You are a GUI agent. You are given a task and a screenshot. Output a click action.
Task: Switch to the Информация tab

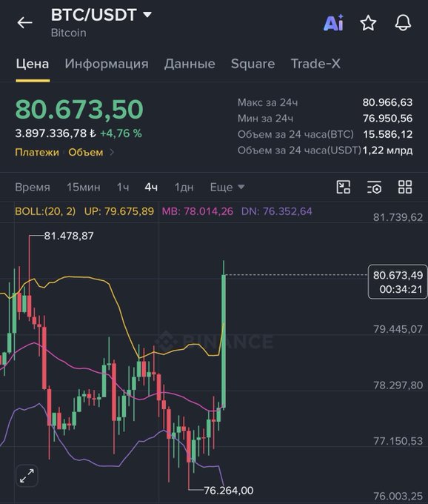(107, 64)
